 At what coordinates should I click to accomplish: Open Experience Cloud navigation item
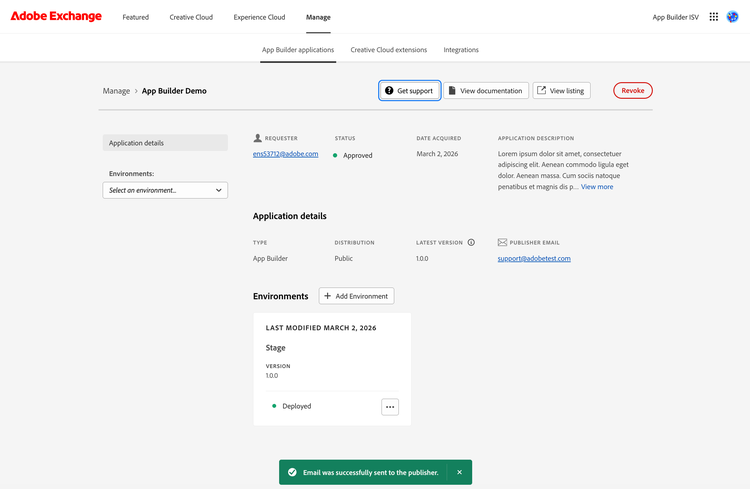pos(259,17)
